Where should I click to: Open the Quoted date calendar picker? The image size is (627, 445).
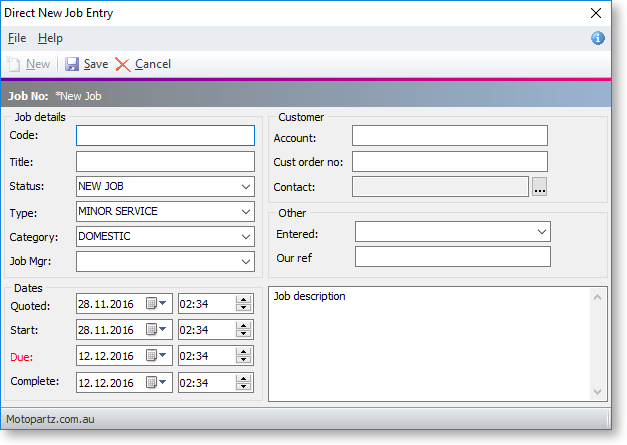(156, 304)
